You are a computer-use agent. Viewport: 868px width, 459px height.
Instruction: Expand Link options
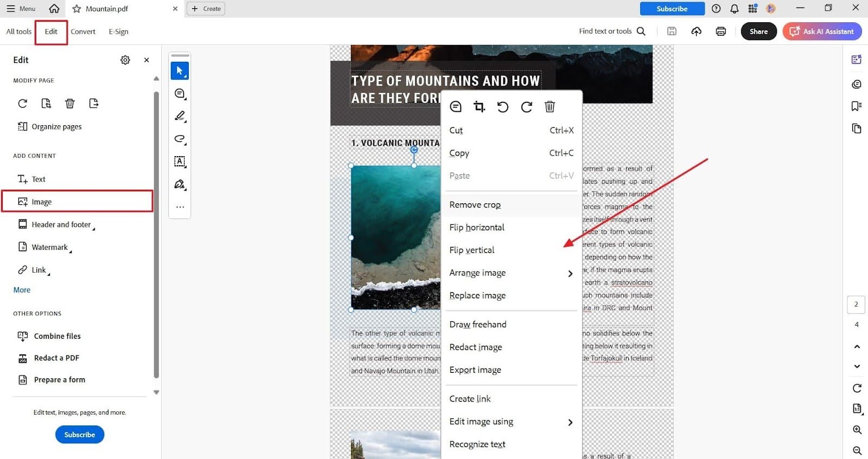pos(34,270)
